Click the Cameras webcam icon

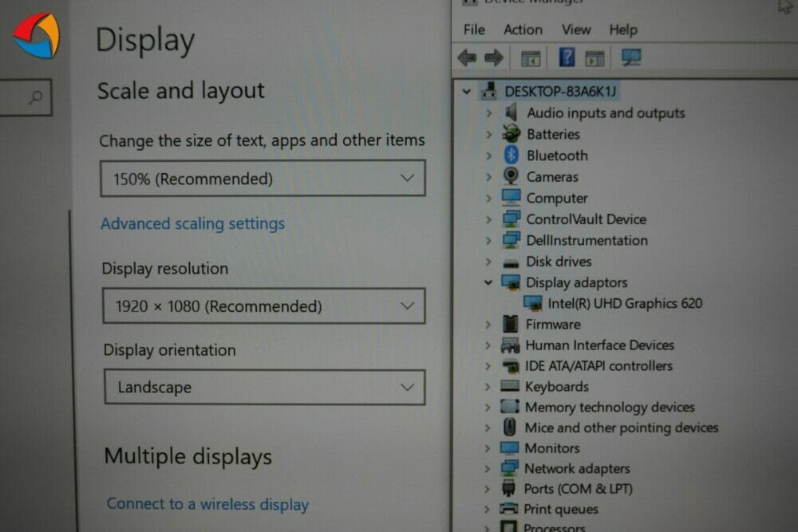tap(511, 176)
